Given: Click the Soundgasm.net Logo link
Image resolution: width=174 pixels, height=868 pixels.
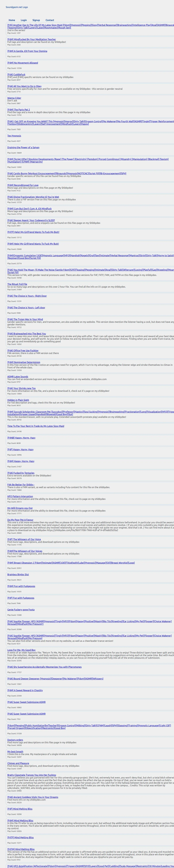Looking at the screenshot, I should (17, 7).
